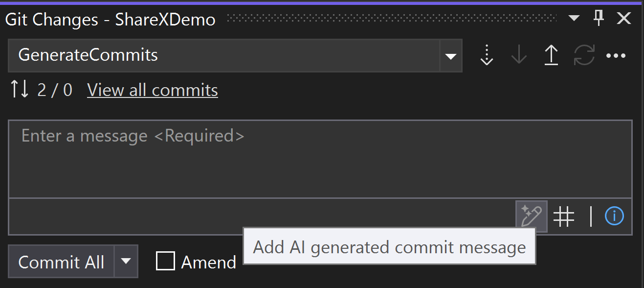Switch to the Git Changes panel title
644x288 pixels.
tap(110, 20)
